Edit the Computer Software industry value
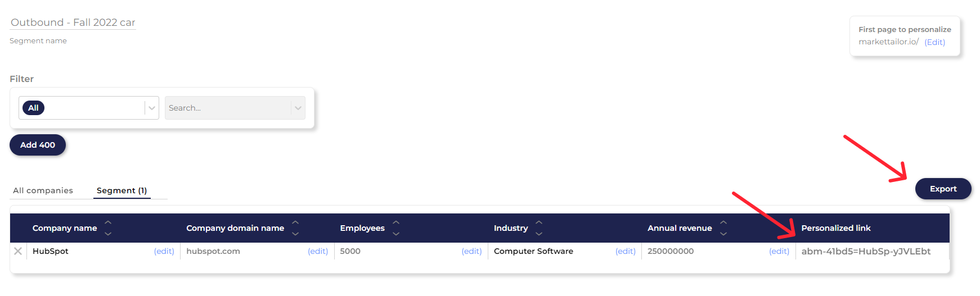 coord(625,251)
